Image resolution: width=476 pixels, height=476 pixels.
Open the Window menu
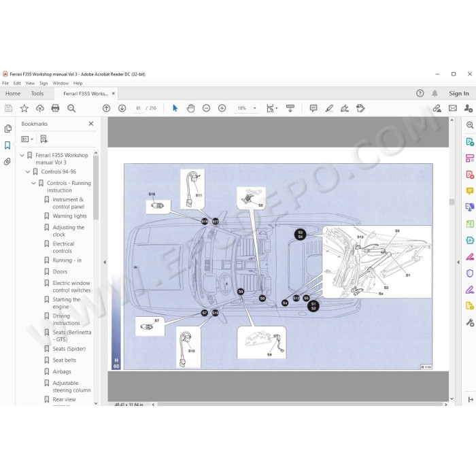tap(61, 83)
